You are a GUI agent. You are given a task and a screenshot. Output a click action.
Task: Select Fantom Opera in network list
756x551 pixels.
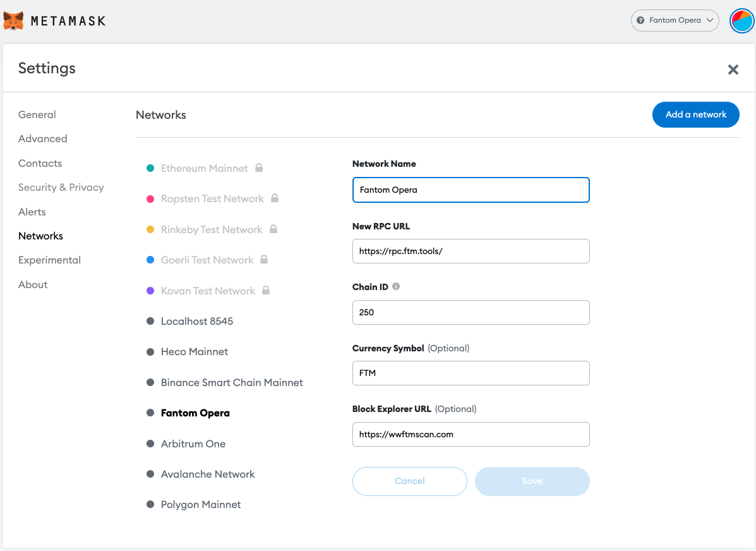195,413
